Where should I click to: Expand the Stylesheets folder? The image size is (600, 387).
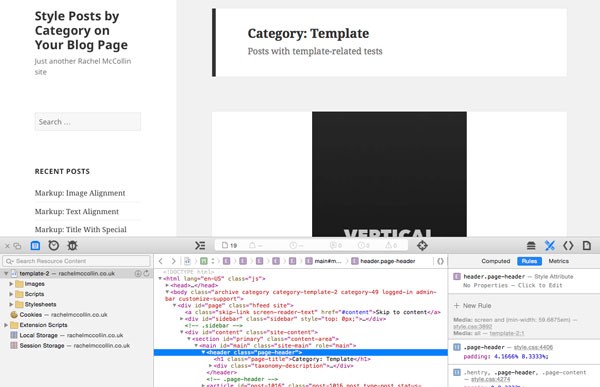coord(11,305)
